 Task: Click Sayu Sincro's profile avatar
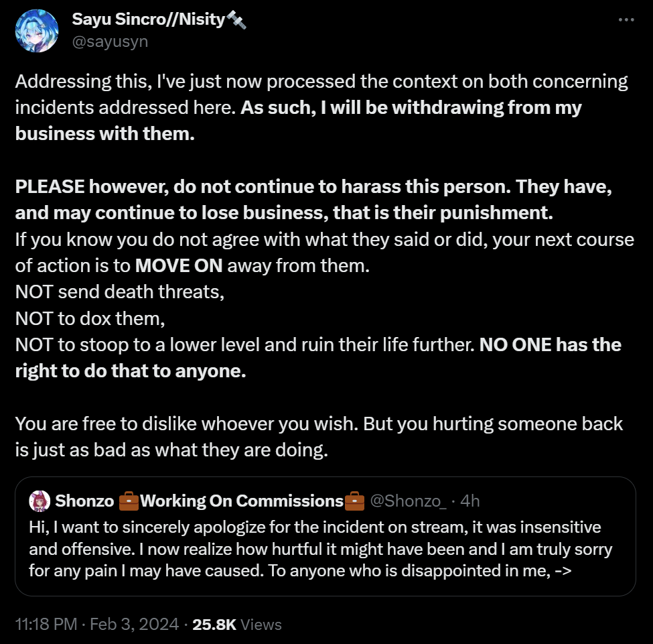(36, 31)
